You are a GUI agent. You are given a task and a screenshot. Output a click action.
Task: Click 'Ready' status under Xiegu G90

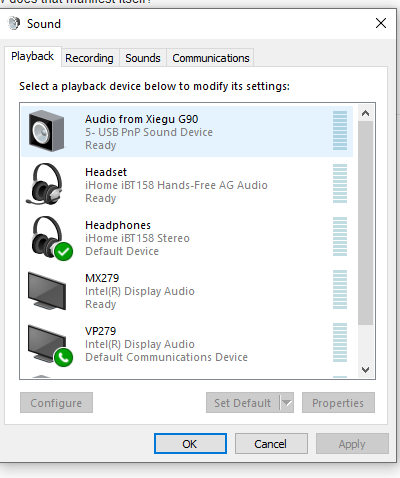click(101, 145)
